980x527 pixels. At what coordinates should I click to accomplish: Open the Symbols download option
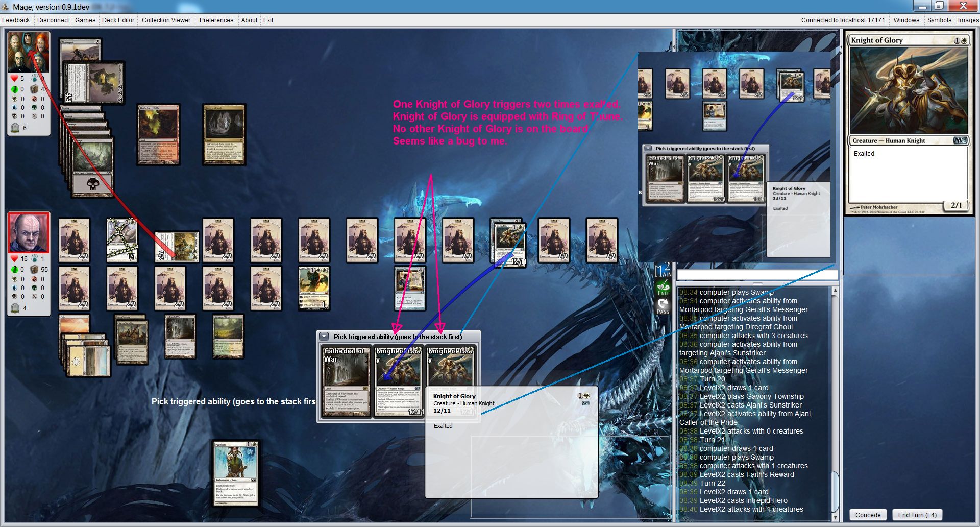coord(939,20)
